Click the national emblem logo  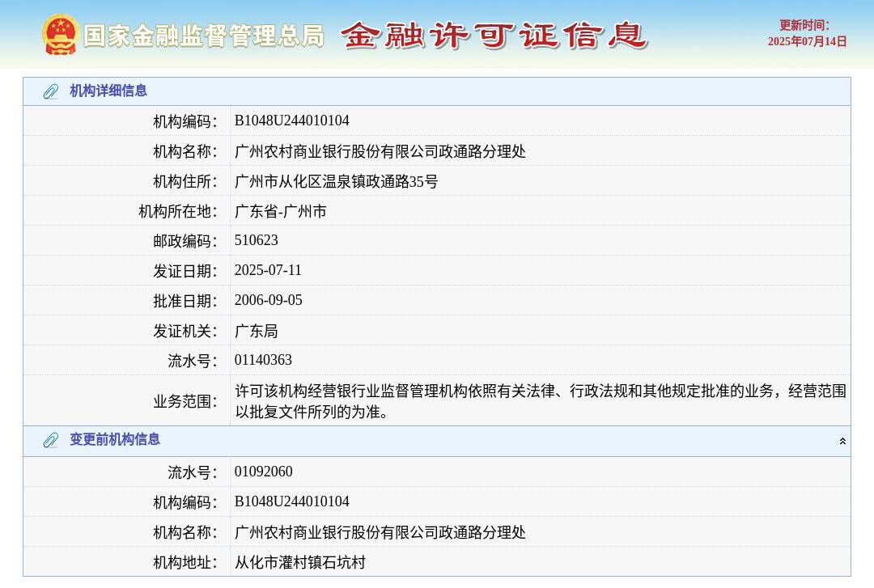tap(60, 35)
